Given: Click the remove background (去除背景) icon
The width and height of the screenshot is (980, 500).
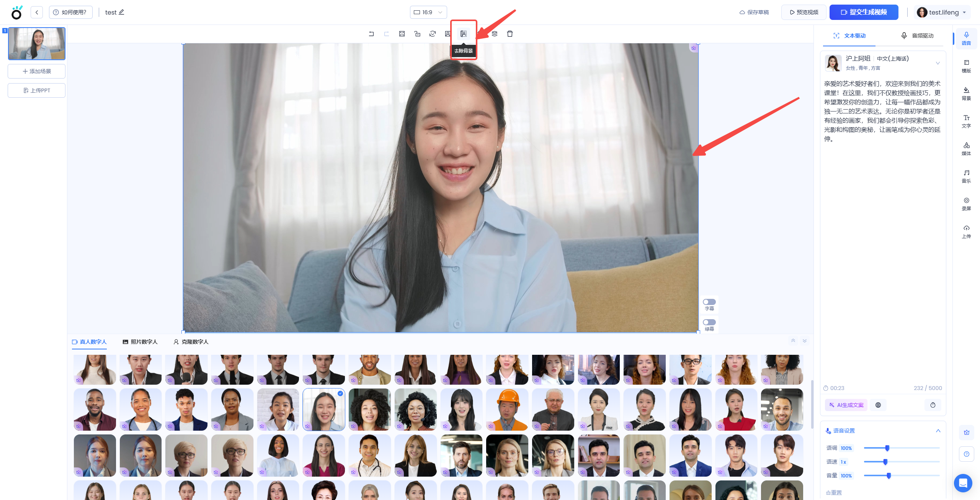Looking at the screenshot, I should [x=464, y=34].
